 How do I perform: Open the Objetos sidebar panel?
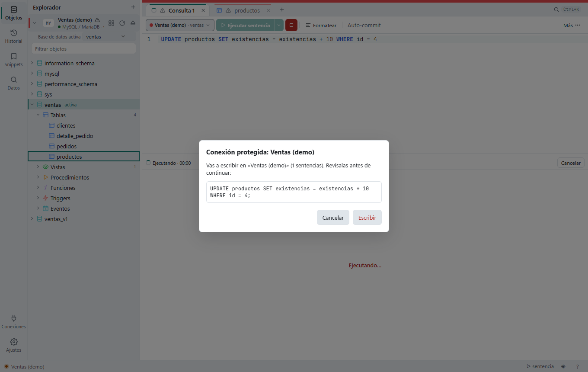click(x=13, y=13)
